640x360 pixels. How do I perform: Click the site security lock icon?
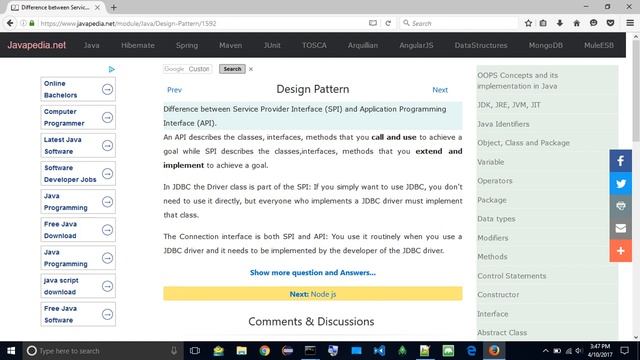point(32,23)
